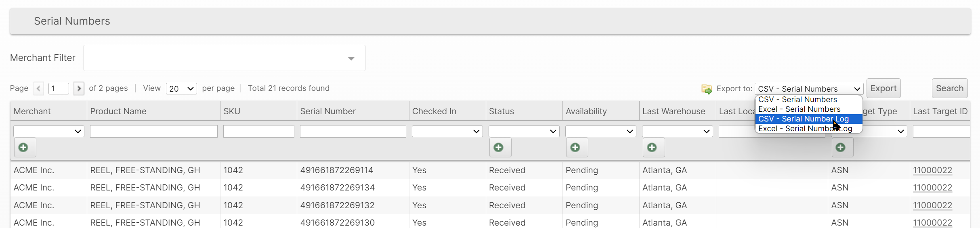The width and height of the screenshot is (980, 228).
Task: Expand the Checked In column filter
Action: 447,132
